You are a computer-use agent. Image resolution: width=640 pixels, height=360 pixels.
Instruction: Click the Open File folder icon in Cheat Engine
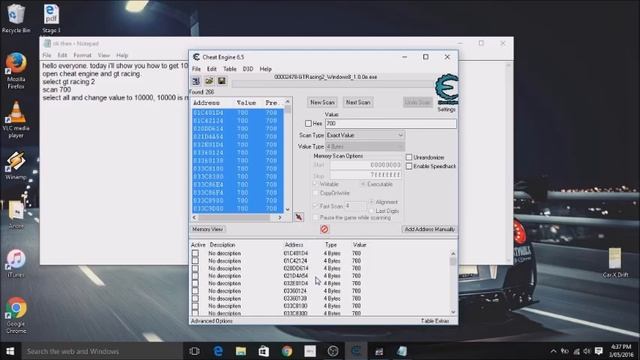point(209,81)
